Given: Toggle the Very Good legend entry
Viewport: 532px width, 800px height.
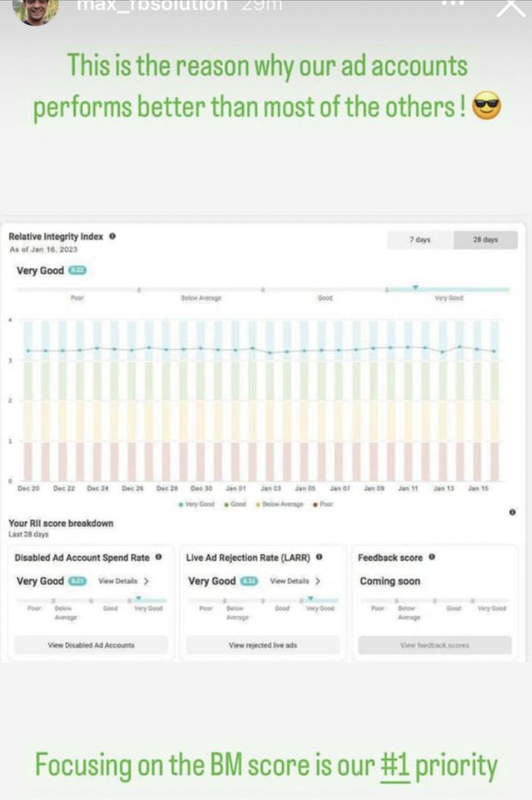Looking at the screenshot, I should click(197, 505).
